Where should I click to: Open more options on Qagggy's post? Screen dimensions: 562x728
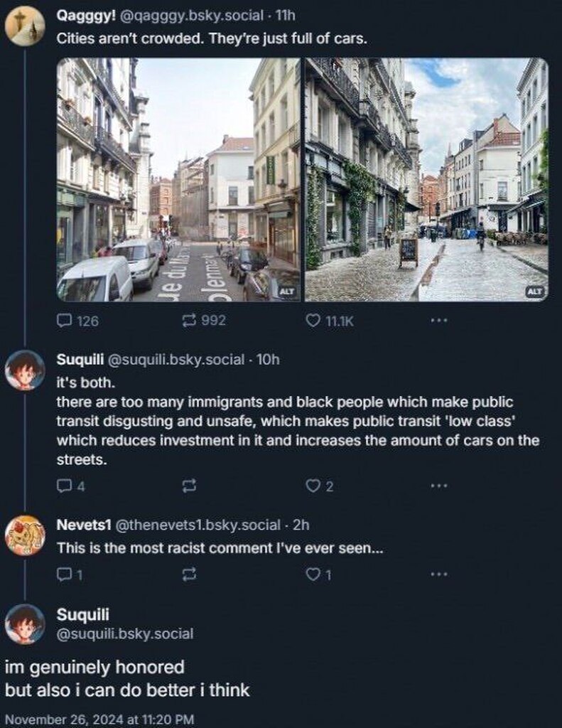point(439,321)
